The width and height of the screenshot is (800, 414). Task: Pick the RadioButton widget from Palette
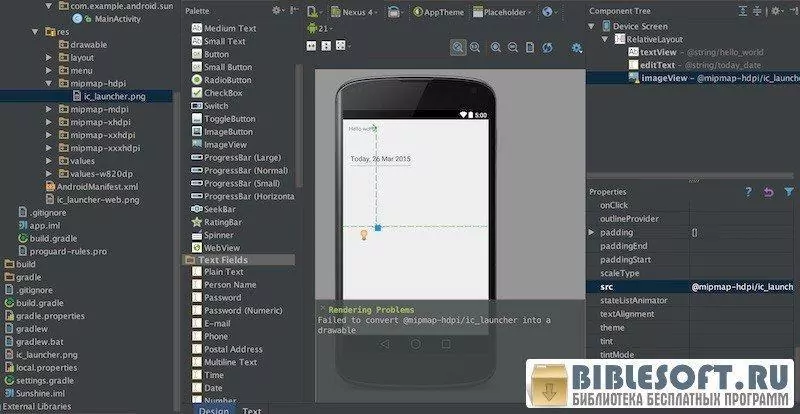click(227, 80)
